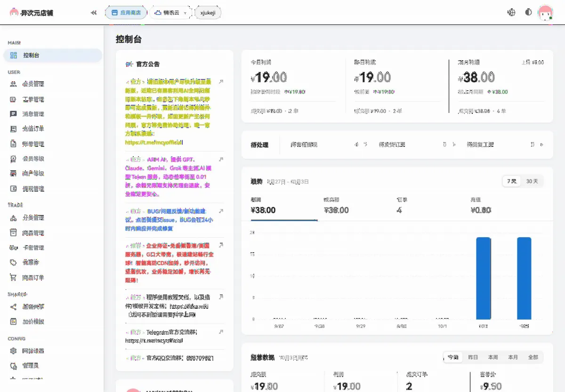The height and width of the screenshot is (392, 565).
Task: Open the user avatar menu
Action: coord(545,13)
